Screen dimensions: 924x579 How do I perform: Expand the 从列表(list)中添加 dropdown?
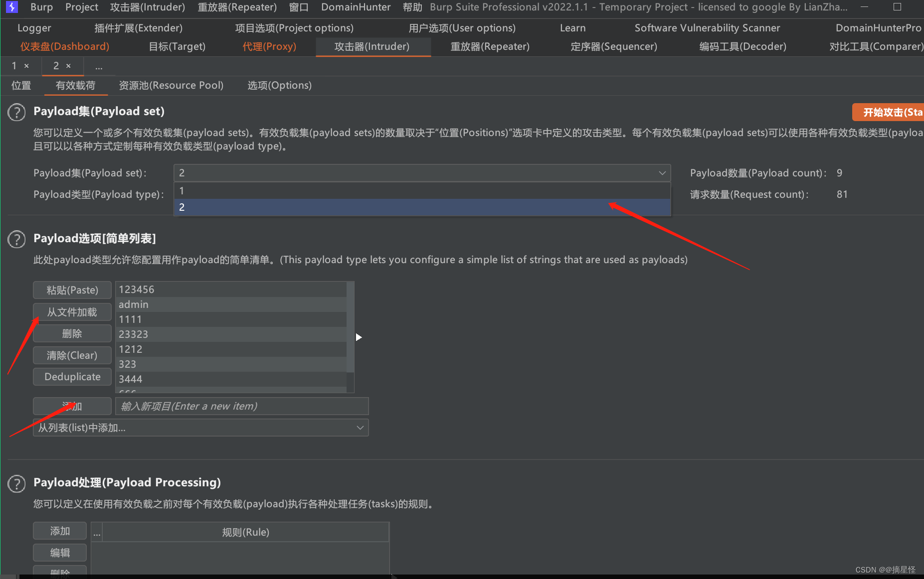200,428
